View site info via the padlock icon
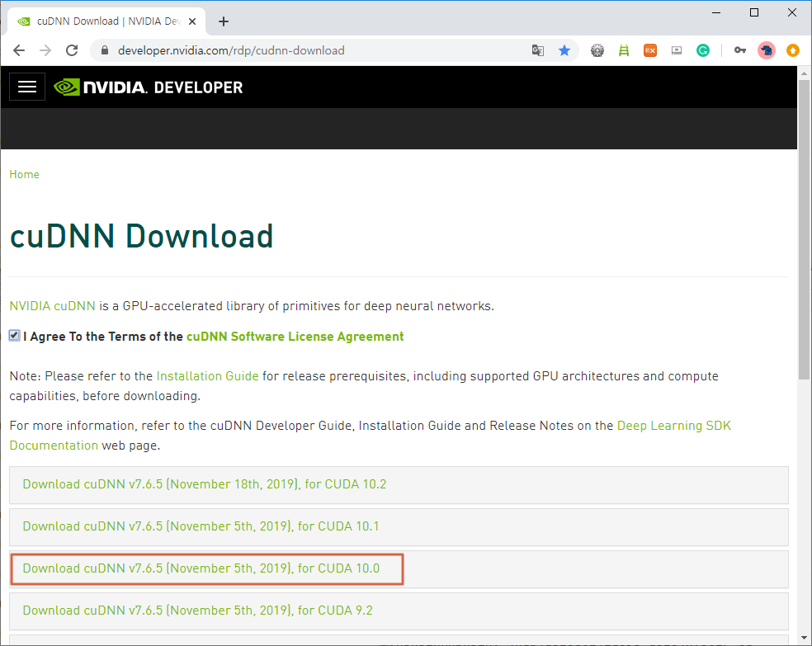Image resolution: width=812 pixels, height=646 pixels. pos(105,50)
